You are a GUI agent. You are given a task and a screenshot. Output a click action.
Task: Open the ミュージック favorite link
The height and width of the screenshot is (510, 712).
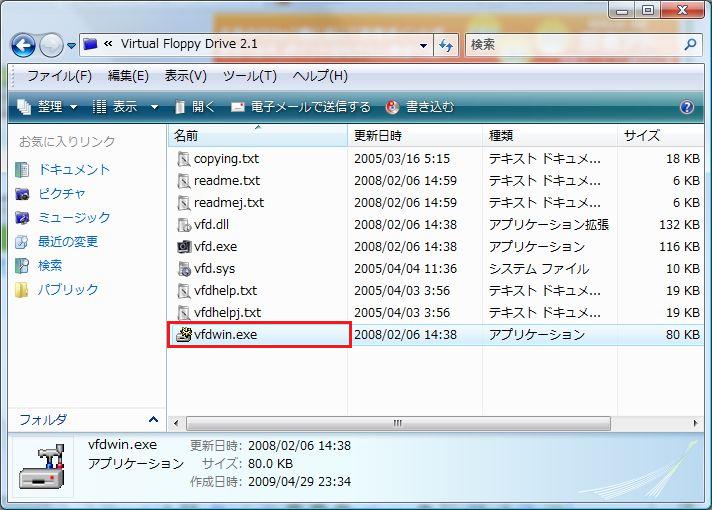click(74, 218)
